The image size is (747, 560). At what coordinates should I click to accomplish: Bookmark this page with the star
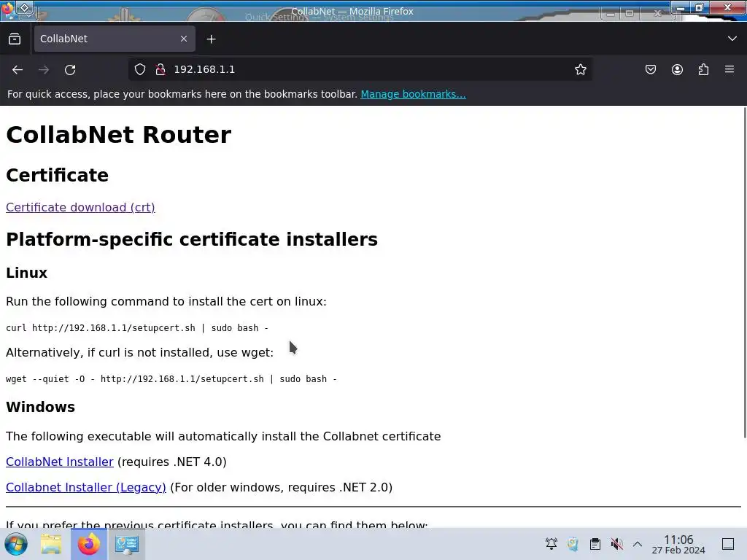580,69
